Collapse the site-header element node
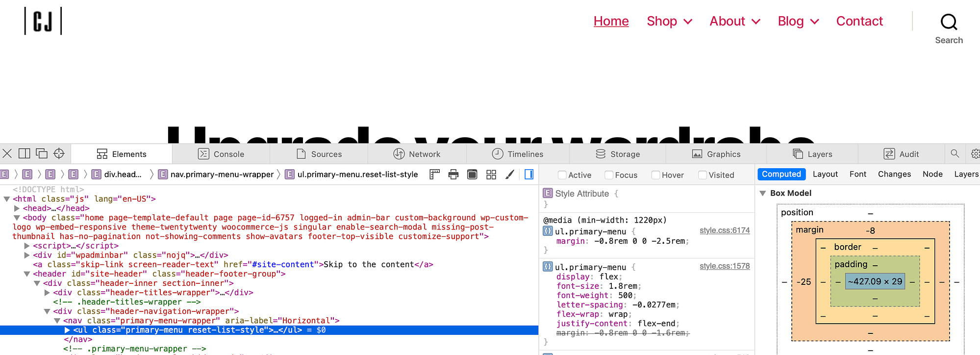Viewport: 980px width, 355px height. point(27,274)
